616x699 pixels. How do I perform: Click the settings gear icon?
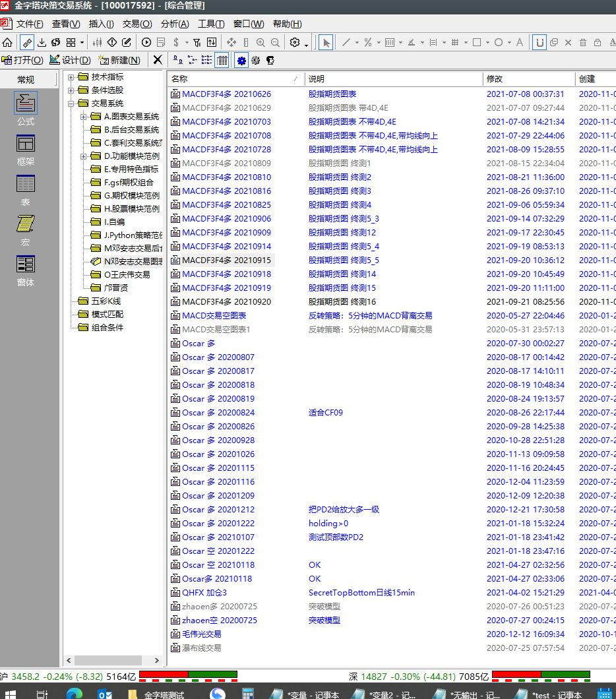pos(295,42)
